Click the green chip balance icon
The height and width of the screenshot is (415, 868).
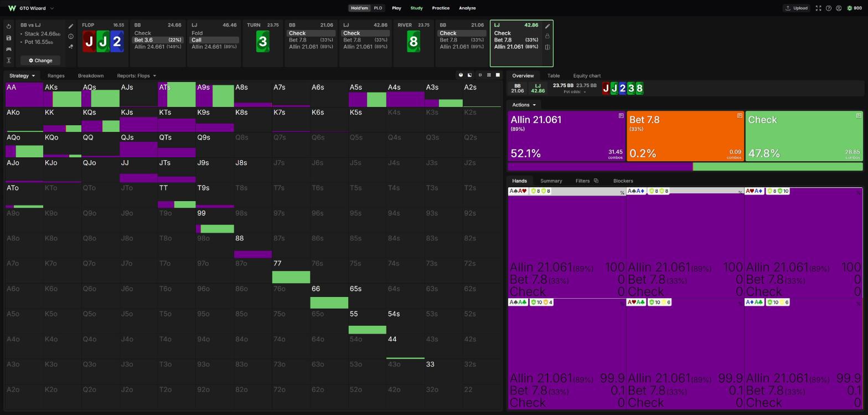(850, 8)
